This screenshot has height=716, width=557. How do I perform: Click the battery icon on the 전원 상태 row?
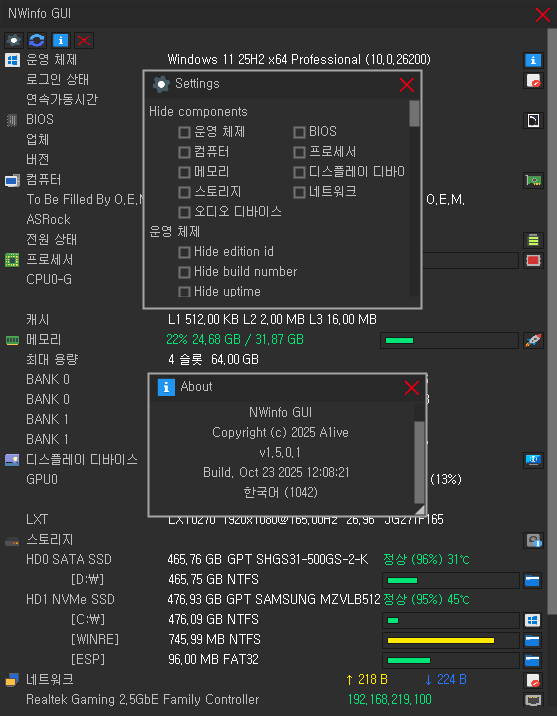(x=533, y=240)
